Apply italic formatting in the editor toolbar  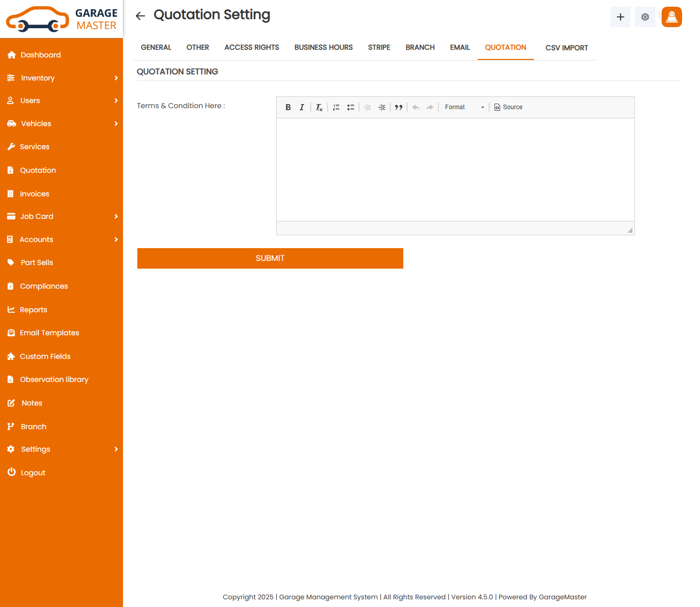302,107
